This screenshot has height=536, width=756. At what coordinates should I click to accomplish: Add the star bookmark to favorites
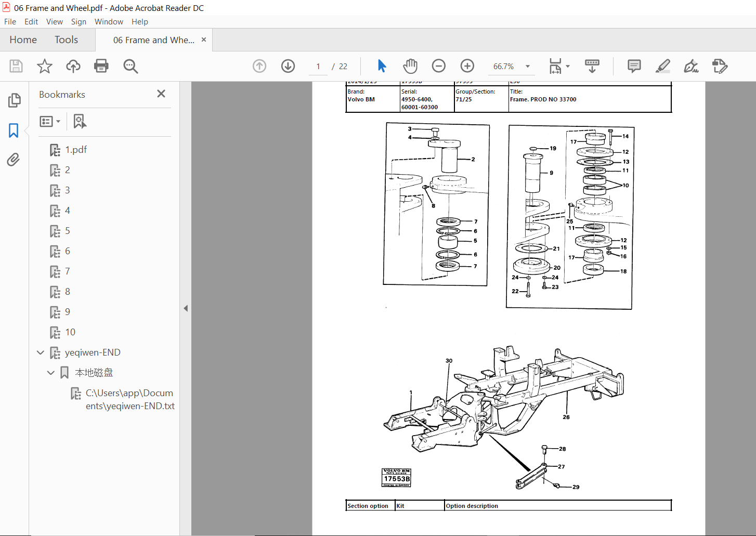pyautogui.click(x=45, y=66)
